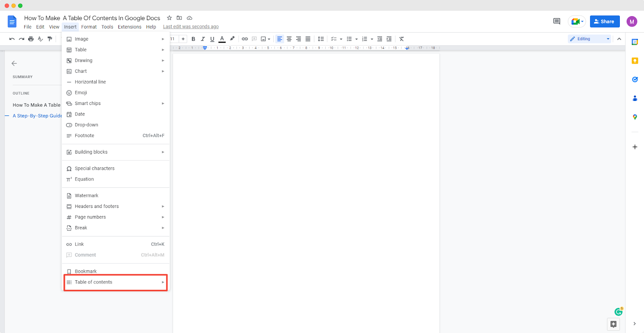Viewport: 644px width, 333px height.
Task: Expand the Table of contents submenu
Action: [x=116, y=282]
